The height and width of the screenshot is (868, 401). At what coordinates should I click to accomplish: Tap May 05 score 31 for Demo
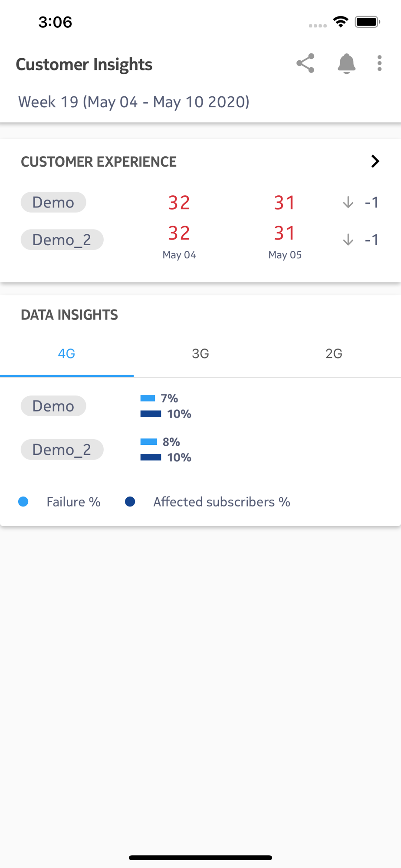285,203
